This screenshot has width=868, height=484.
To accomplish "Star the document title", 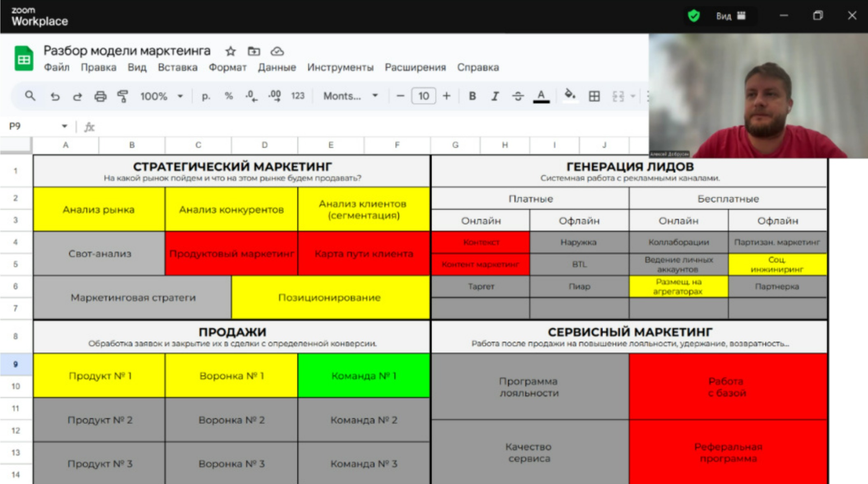I will [x=230, y=51].
